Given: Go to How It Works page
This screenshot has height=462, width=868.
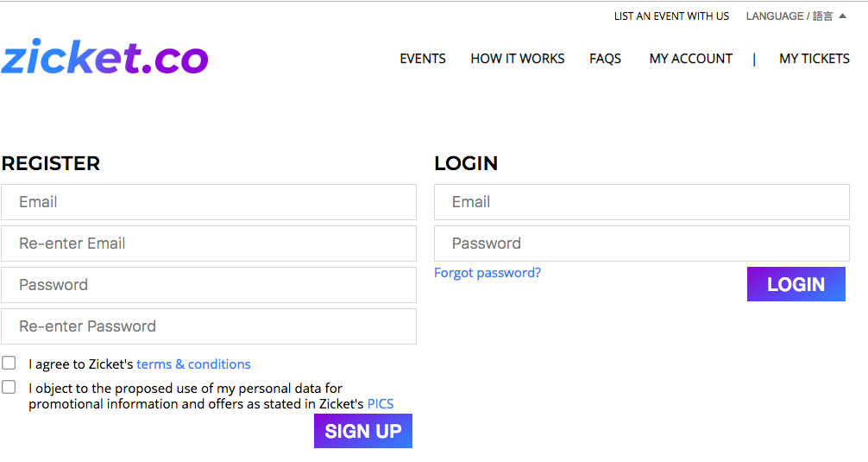Looking at the screenshot, I should pos(518,59).
